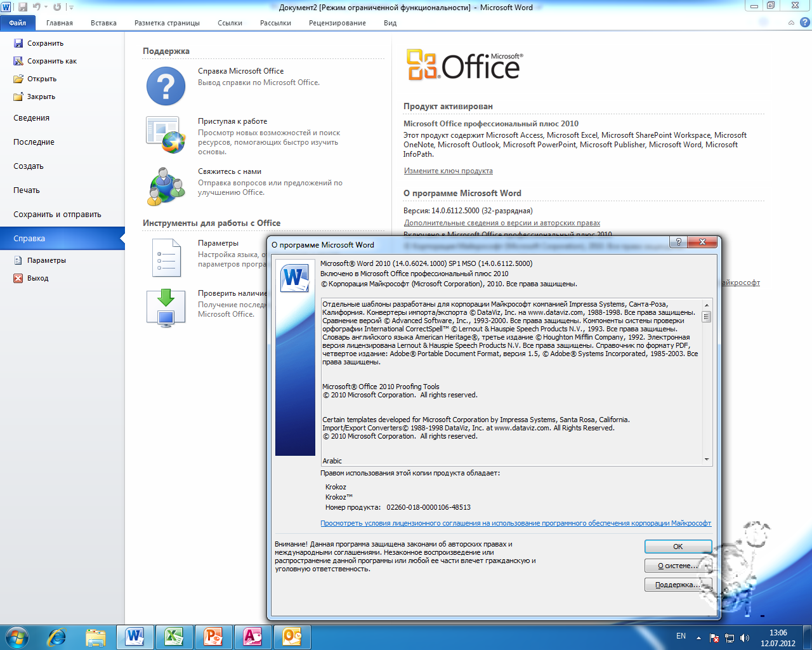Screen dimensions: 812x650
Task: Open the Check for Updates icon
Action: [x=166, y=307]
